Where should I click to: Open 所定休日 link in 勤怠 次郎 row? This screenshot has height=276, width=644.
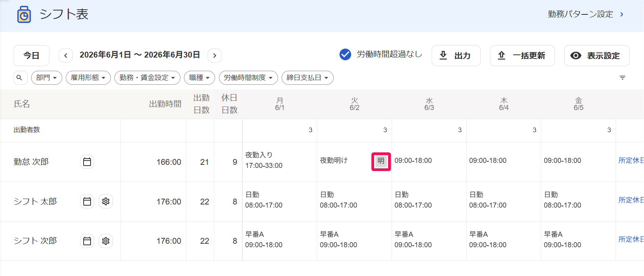click(x=631, y=160)
